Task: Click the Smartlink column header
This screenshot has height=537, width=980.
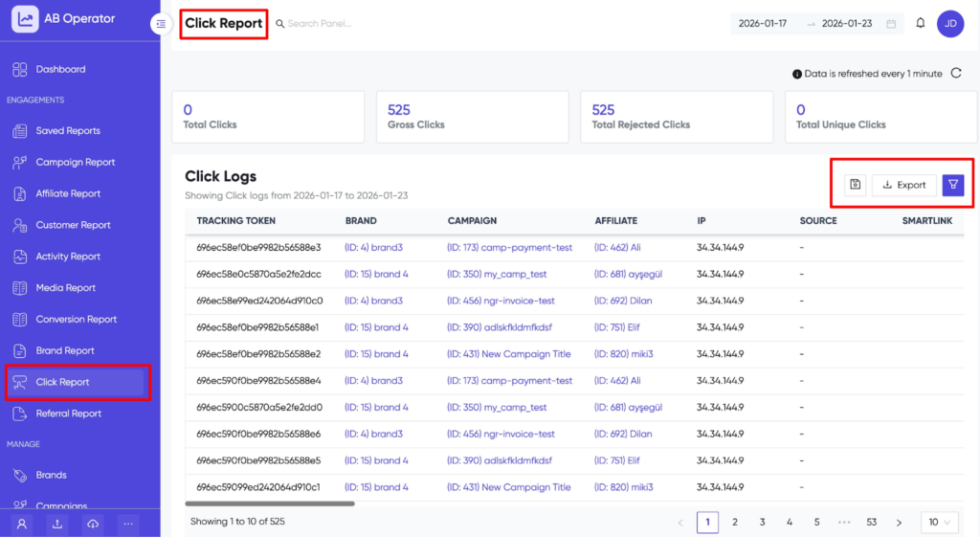Action: click(926, 221)
